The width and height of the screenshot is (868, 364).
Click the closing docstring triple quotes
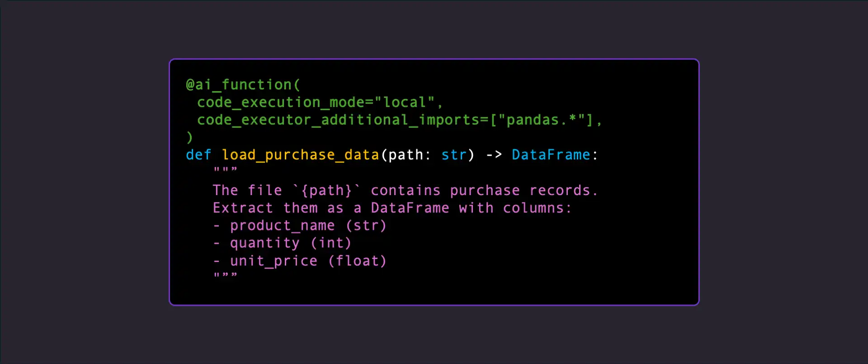(225, 275)
